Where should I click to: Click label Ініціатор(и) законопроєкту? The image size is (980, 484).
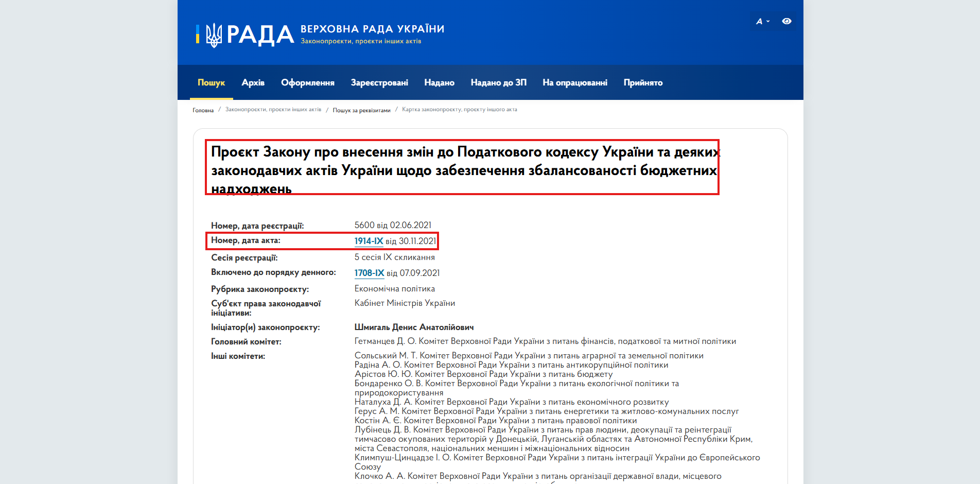pyautogui.click(x=266, y=327)
